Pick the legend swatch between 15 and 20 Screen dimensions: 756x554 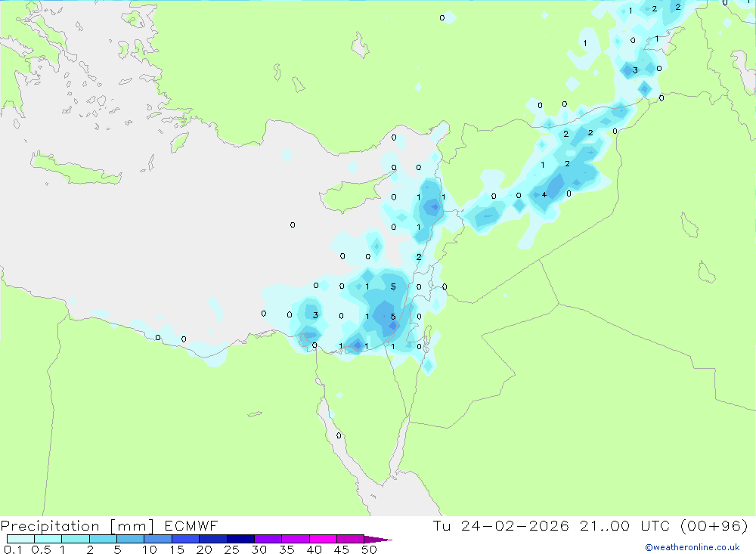pos(186,539)
